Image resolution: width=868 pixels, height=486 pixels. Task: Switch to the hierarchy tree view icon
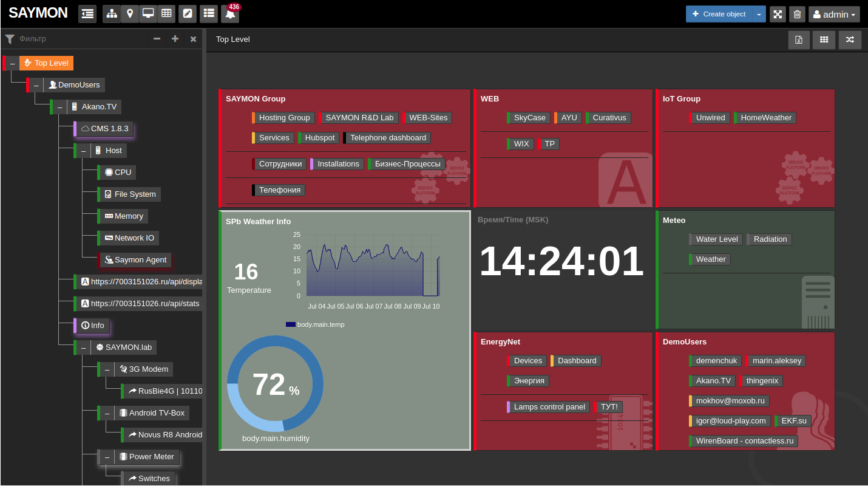tap(112, 14)
